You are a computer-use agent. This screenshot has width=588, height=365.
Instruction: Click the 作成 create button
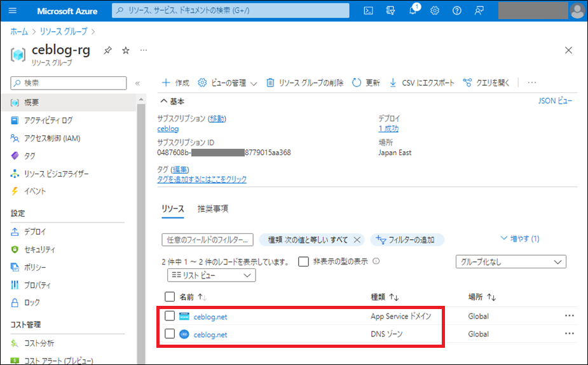175,83
